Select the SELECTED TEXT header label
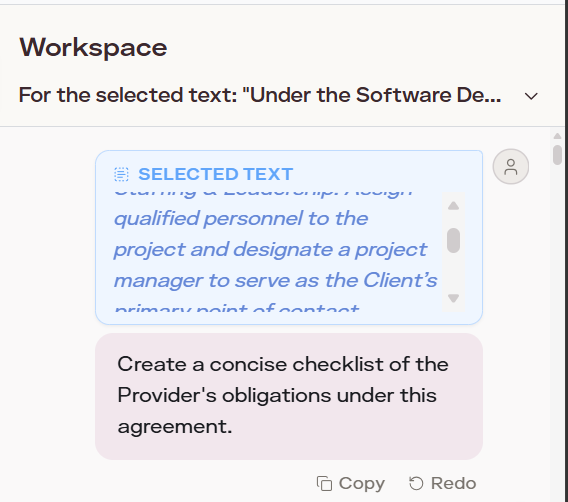This screenshot has height=502, width=568. click(x=216, y=174)
